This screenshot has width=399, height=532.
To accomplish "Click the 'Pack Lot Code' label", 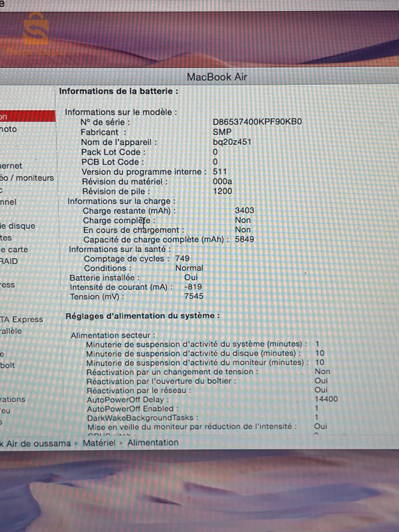I will tap(114, 152).
